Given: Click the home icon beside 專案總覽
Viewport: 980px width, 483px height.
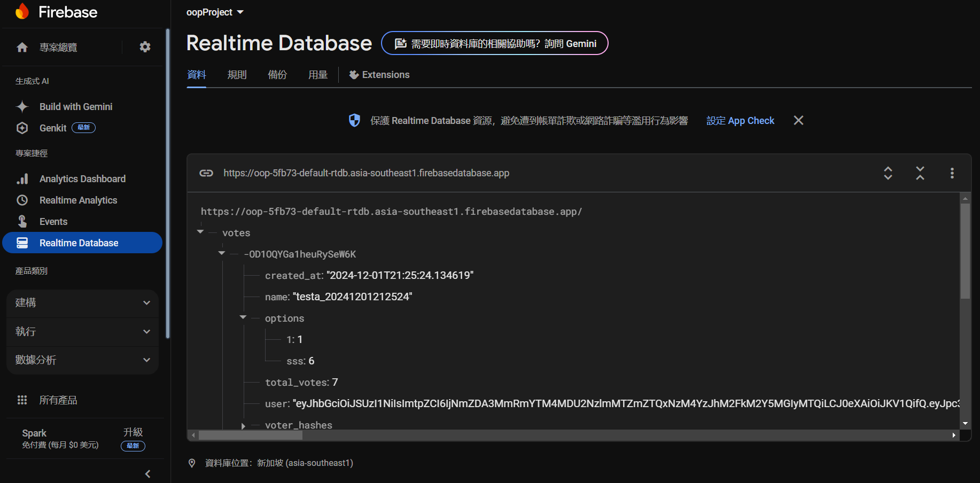Looking at the screenshot, I should (22, 48).
